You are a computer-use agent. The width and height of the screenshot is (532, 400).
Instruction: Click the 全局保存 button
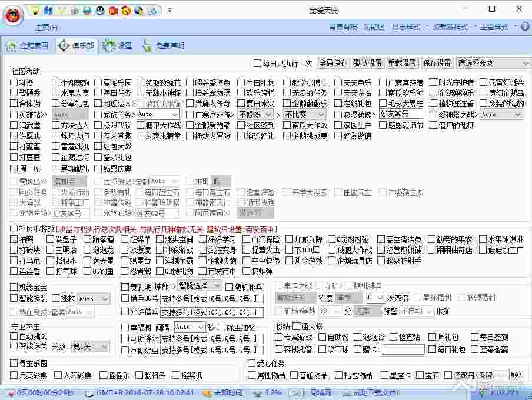pyautogui.click(x=333, y=63)
